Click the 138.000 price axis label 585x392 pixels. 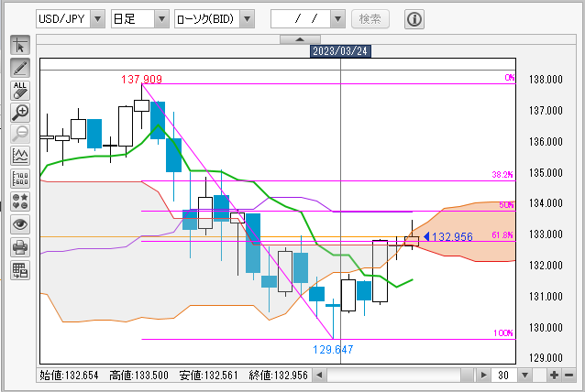[x=546, y=80]
